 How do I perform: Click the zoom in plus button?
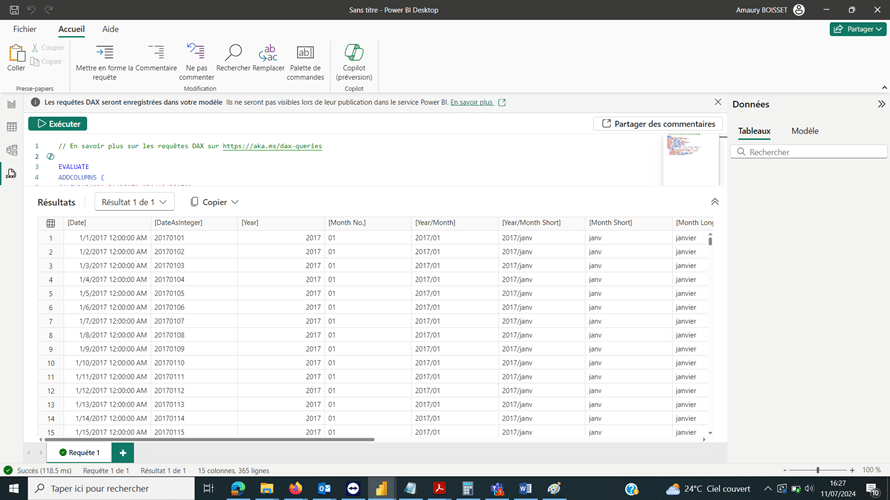point(852,470)
